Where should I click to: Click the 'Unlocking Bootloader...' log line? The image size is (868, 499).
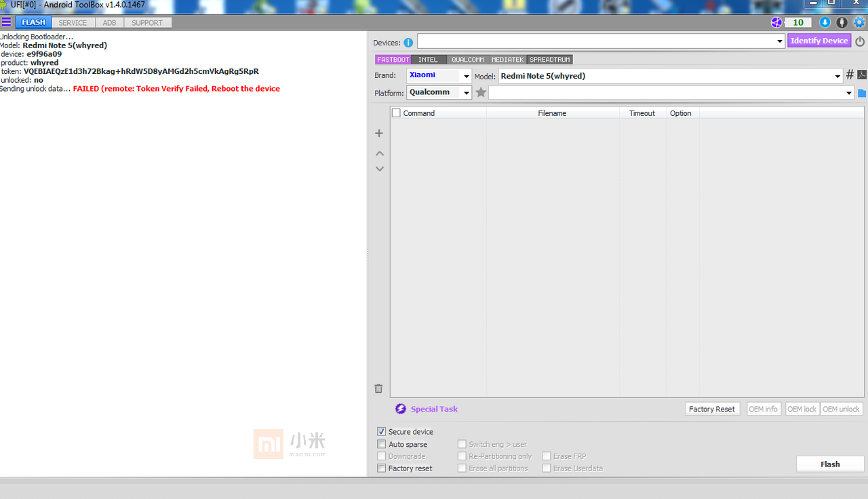click(37, 37)
